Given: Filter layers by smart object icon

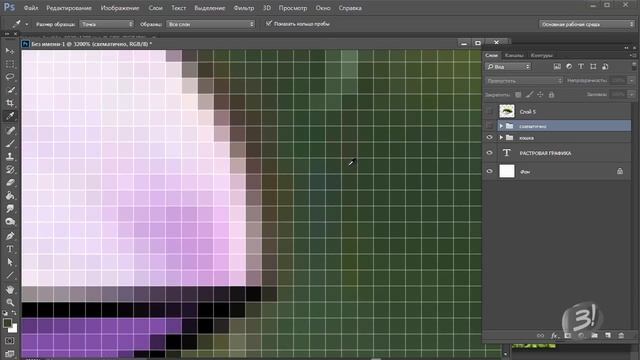Looking at the screenshot, I should point(605,67).
